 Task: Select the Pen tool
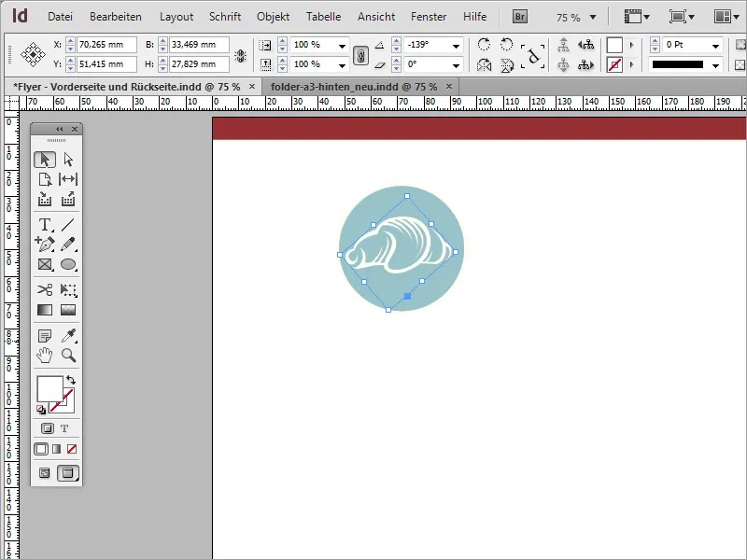[45, 244]
